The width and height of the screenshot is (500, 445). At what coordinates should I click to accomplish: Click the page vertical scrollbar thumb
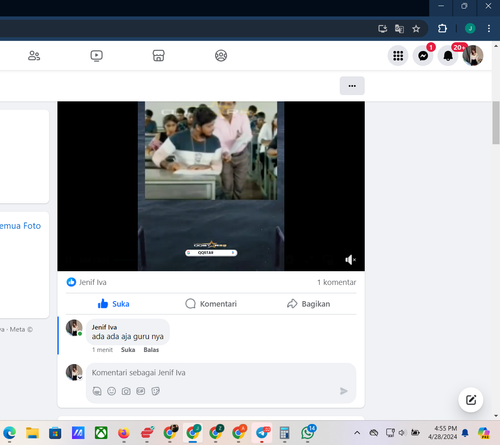(496, 123)
